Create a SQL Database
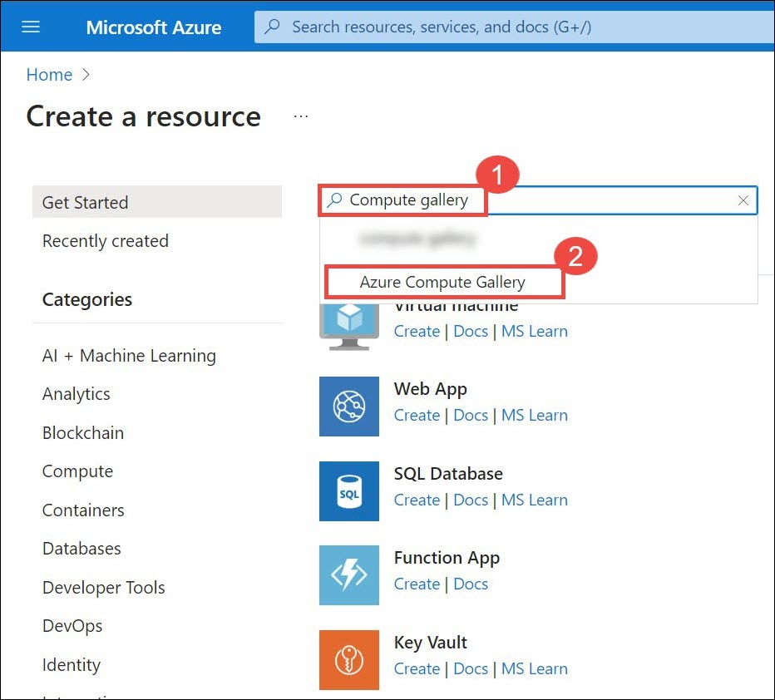775x700 pixels. coord(417,500)
